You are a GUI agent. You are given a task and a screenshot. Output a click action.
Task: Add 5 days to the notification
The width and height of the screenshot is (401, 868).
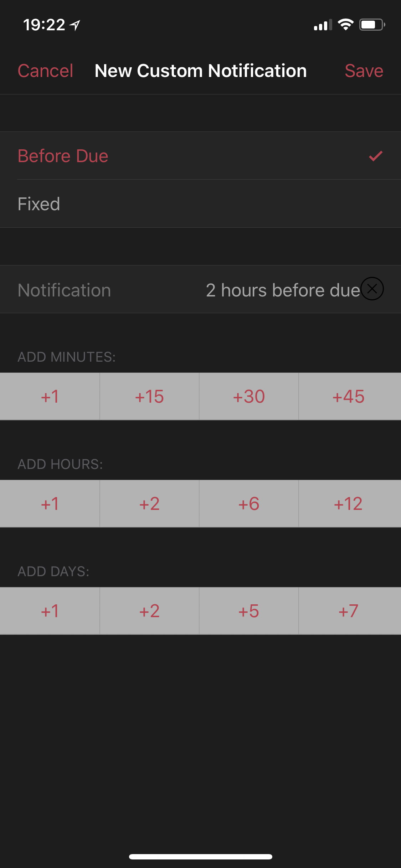click(x=249, y=611)
